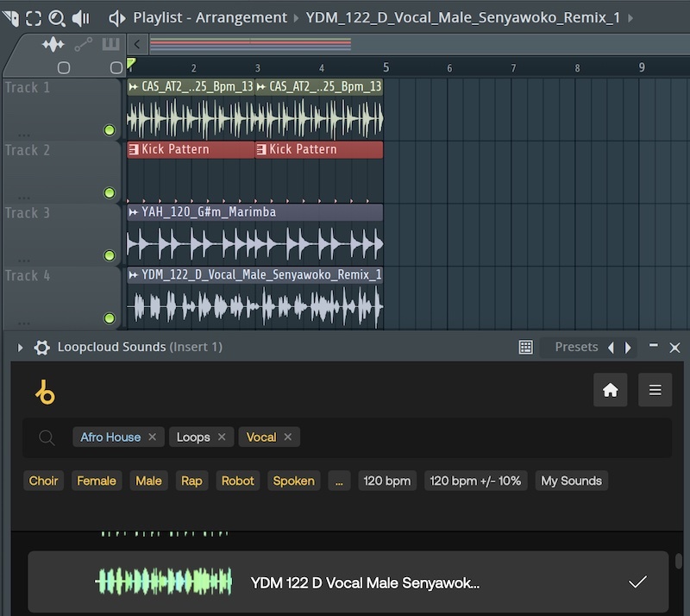The height and width of the screenshot is (616, 690).
Task: Open the Presets dropdown
Action: click(x=576, y=347)
